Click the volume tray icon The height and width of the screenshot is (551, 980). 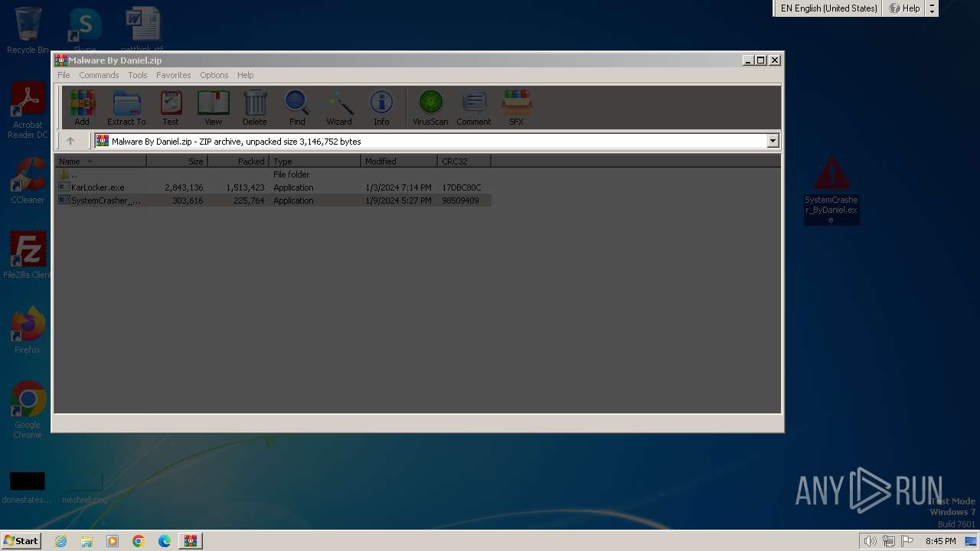870,541
